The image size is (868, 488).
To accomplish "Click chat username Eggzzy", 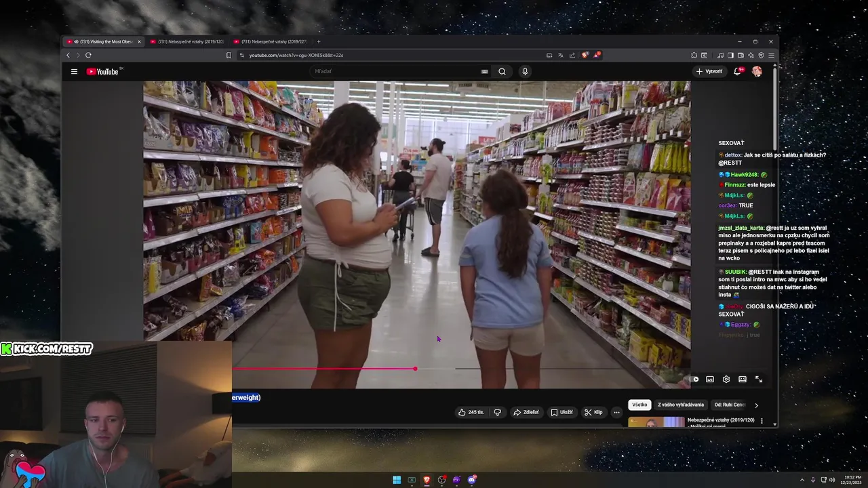I will coord(741,325).
